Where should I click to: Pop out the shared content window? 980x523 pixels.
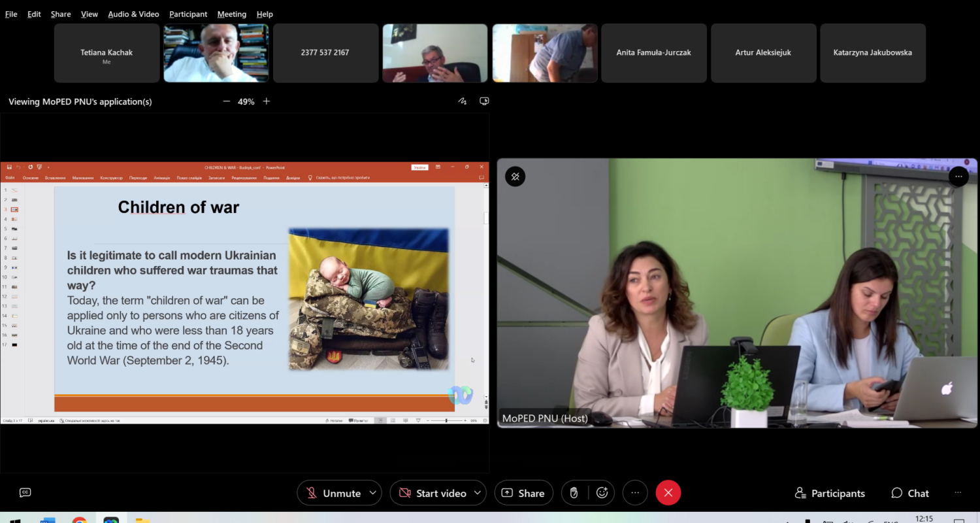click(484, 101)
